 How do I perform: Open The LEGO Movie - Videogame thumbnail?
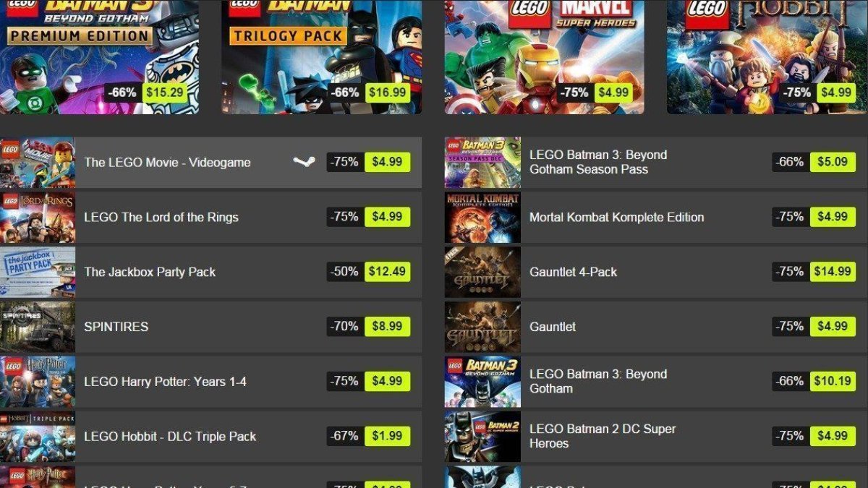(x=38, y=163)
